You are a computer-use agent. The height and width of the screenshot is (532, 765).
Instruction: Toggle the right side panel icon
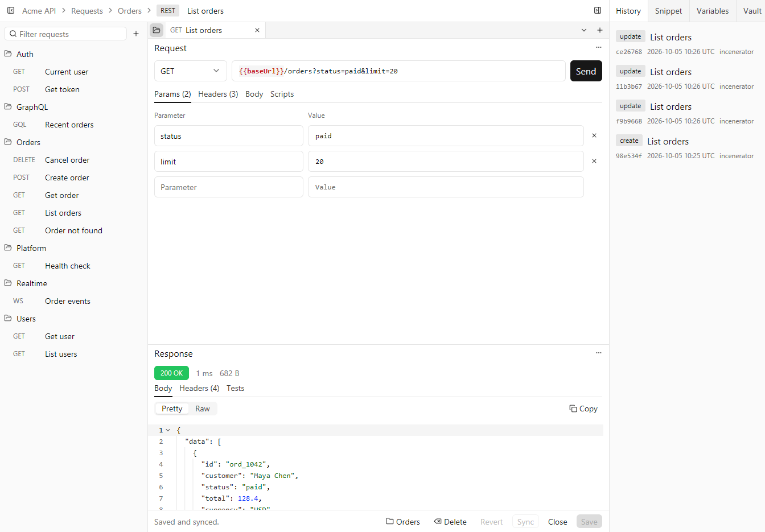point(598,10)
